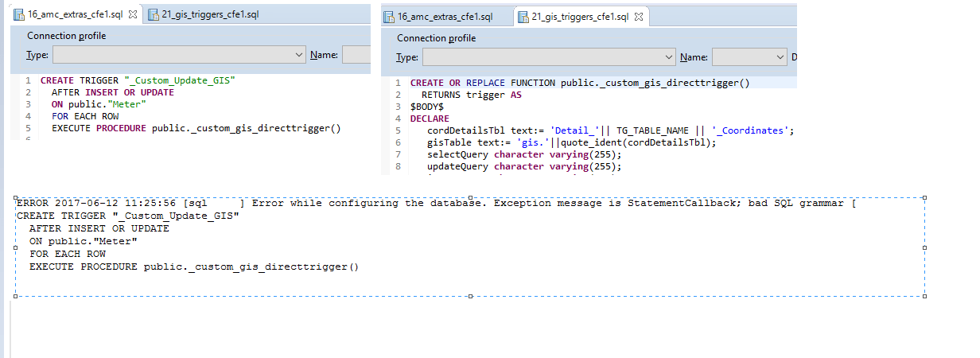Viewport: 980px width, 358px height.
Task: Click RETURNS trigger AS line in right editor
Action: point(472,95)
